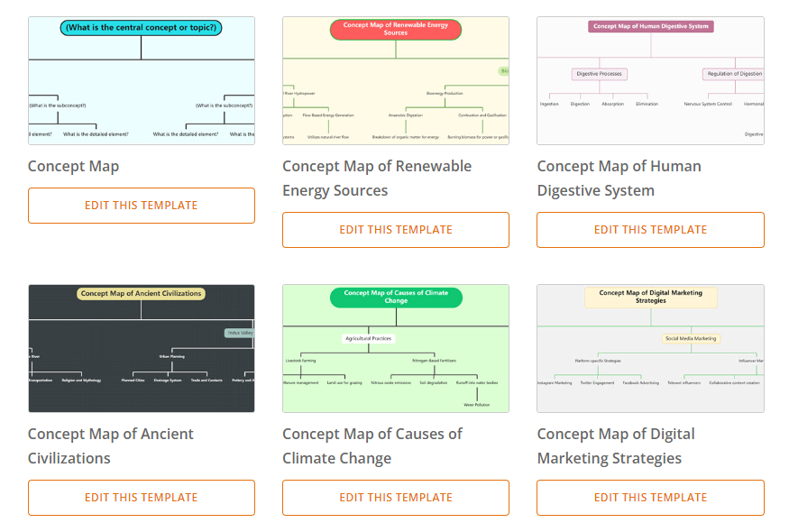Open the Ancient Civilizations map thumbnail
Image resolution: width=789 pixels, height=532 pixels.
point(142,349)
